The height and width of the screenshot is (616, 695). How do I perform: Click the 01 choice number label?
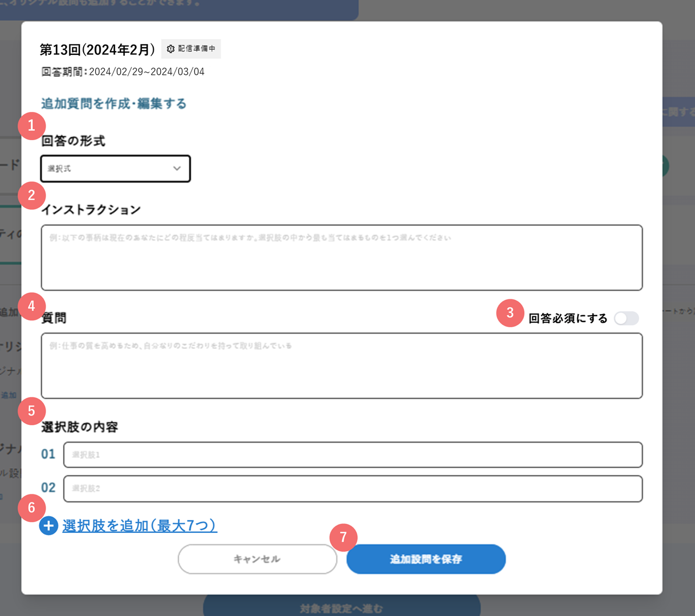pyautogui.click(x=48, y=454)
